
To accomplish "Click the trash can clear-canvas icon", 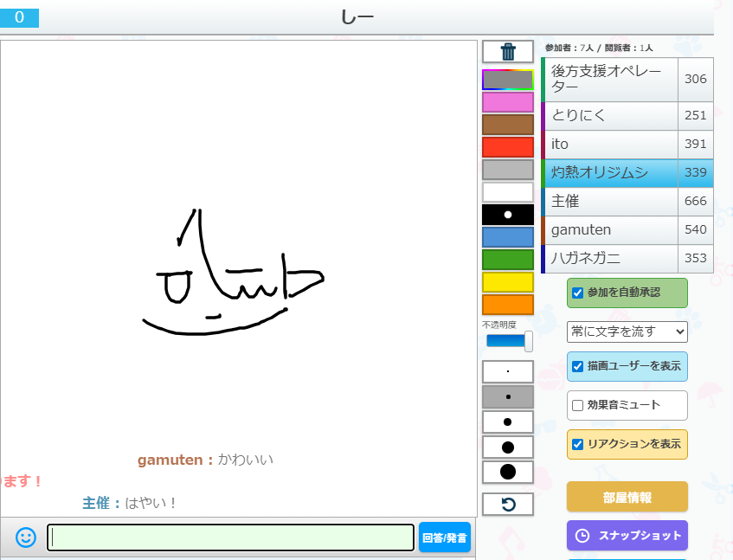I will [508, 52].
